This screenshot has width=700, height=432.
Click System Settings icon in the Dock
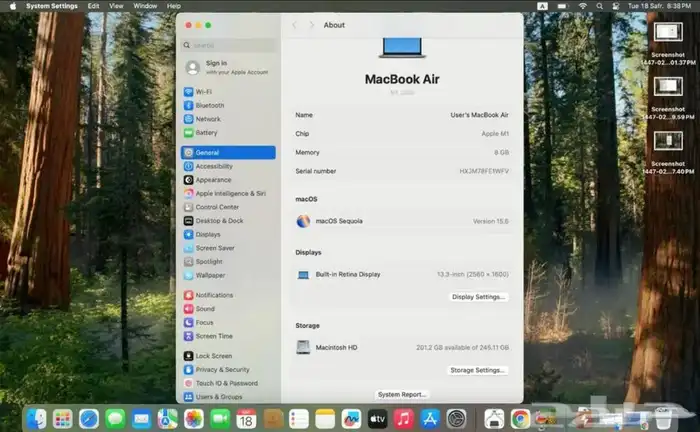(456, 419)
